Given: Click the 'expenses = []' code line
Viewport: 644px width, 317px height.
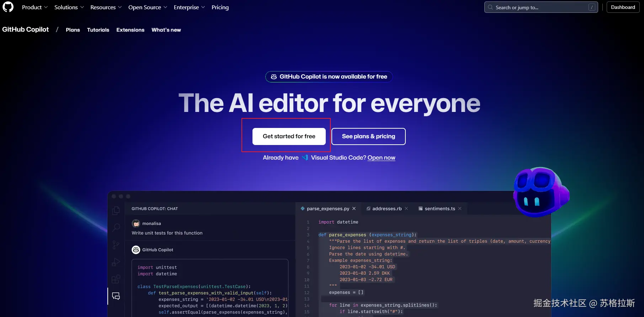Looking at the screenshot, I should coord(346,292).
